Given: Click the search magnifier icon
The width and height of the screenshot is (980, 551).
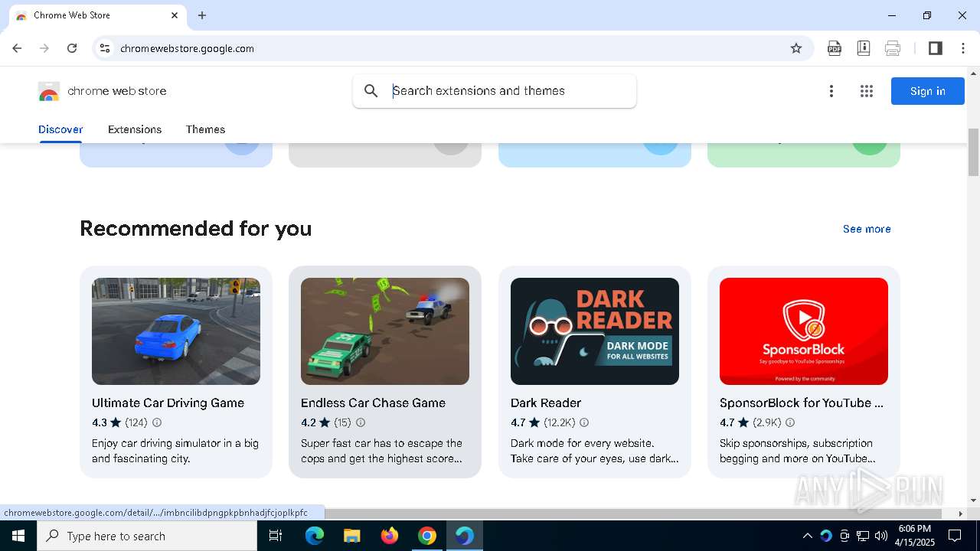Looking at the screenshot, I should [x=371, y=91].
